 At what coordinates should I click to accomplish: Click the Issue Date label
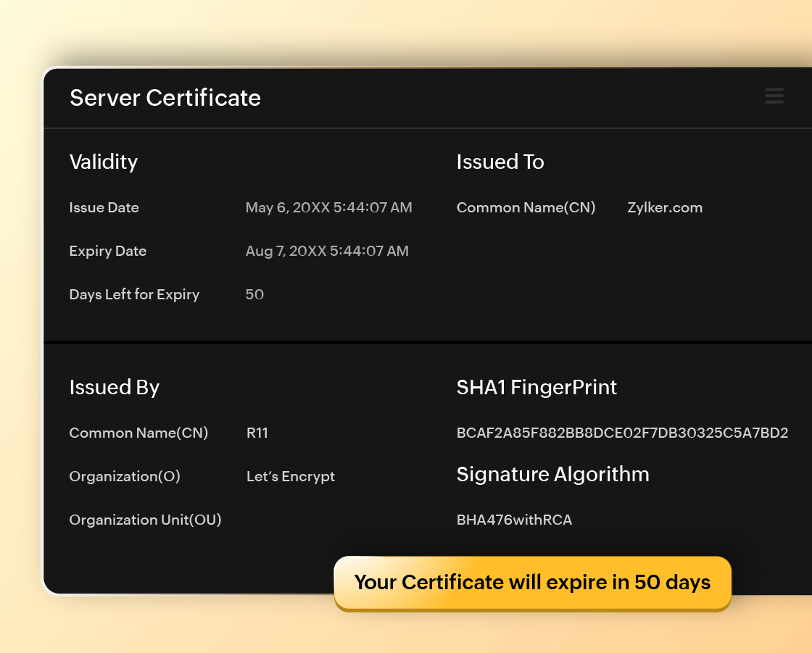104,207
